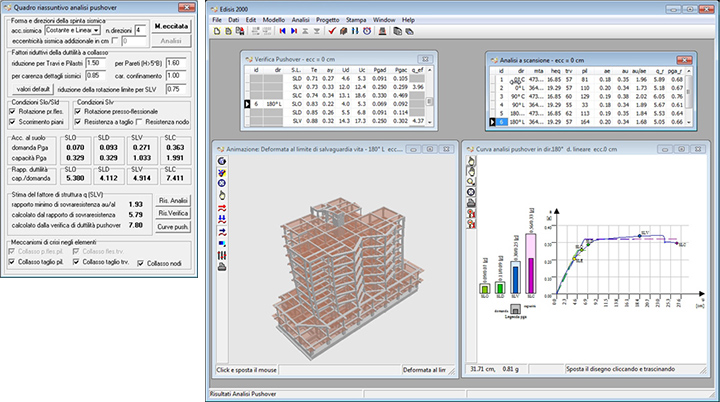Screen dimensions: 720x402
Task: Open the File menu
Action: pos(217,20)
